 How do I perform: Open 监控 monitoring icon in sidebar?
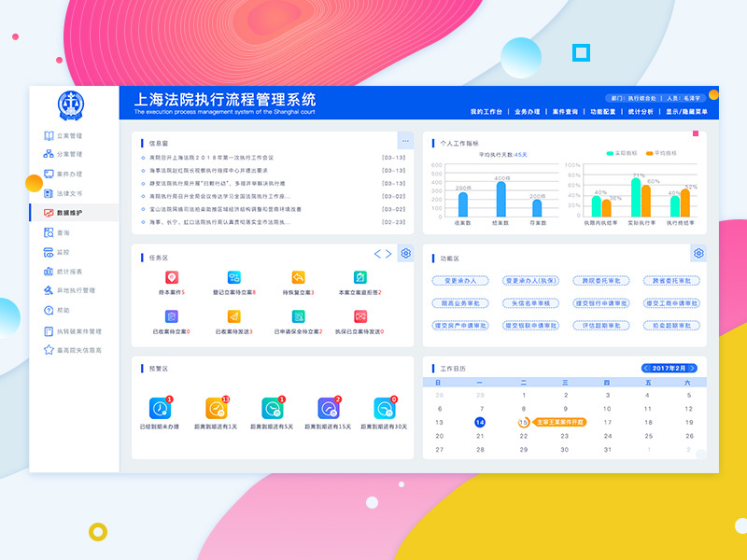[x=49, y=252]
